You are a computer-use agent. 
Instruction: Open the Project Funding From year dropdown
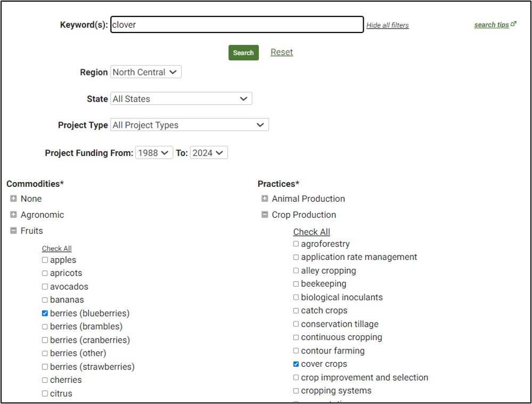point(154,153)
